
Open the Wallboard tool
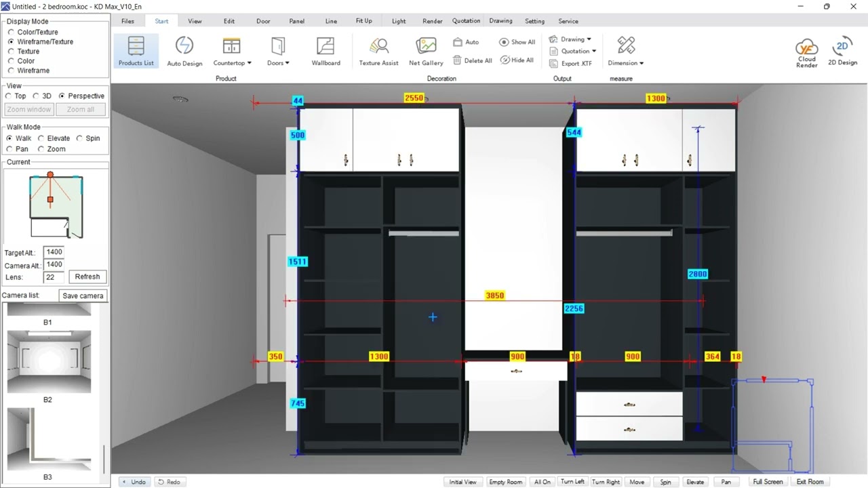325,51
